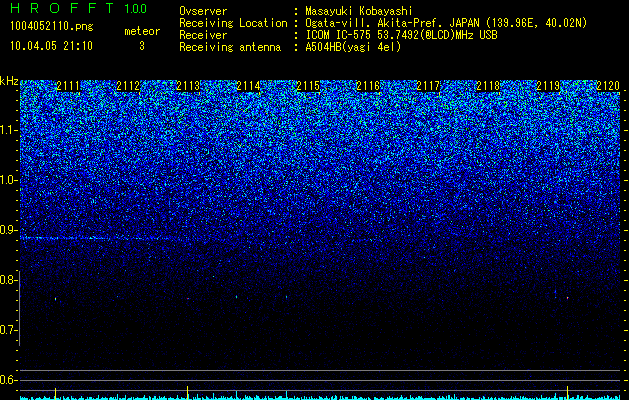The image size is (629, 400).
Task: Click the 'Receiver' field label
Action: [x=203, y=35]
